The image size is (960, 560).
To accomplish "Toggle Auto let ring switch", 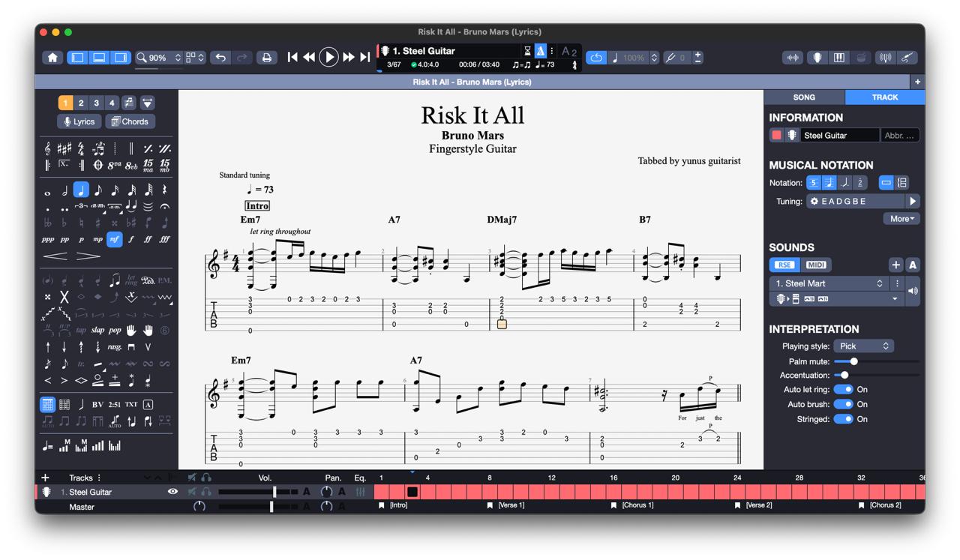I will (x=843, y=390).
